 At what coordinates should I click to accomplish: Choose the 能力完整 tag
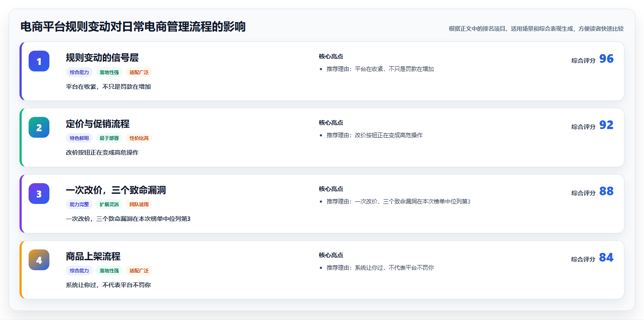point(79,205)
